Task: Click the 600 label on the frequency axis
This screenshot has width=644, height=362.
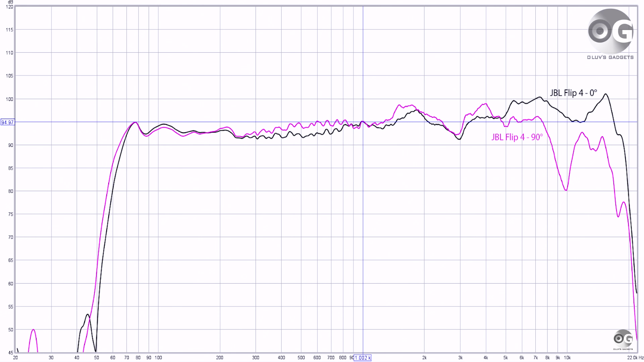Action: [317, 358]
